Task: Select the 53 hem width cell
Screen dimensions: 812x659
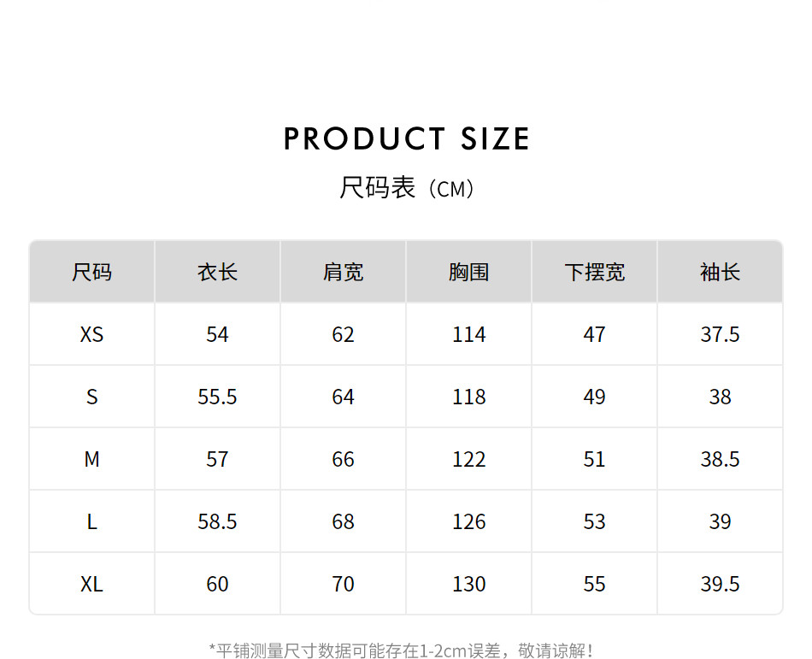Action: [594, 521]
